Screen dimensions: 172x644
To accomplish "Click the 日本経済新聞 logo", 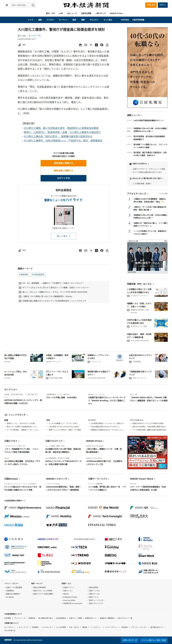I will (x=86, y=5).
